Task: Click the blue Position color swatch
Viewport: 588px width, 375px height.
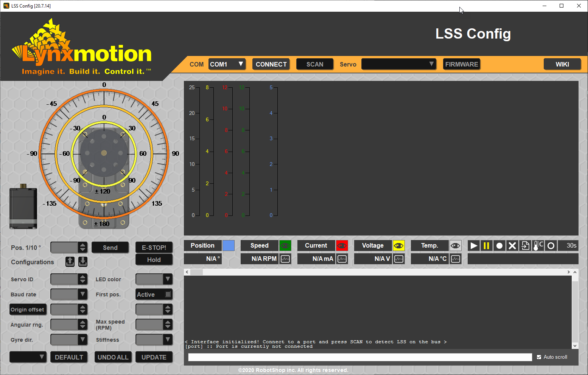Action: coord(229,246)
